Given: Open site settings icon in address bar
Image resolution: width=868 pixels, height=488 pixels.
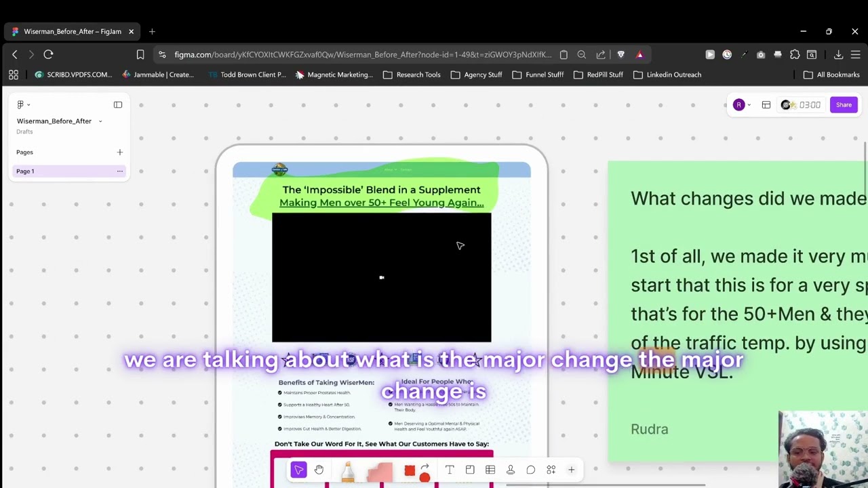Looking at the screenshot, I should pyautogui.click(x=161, y=54).
